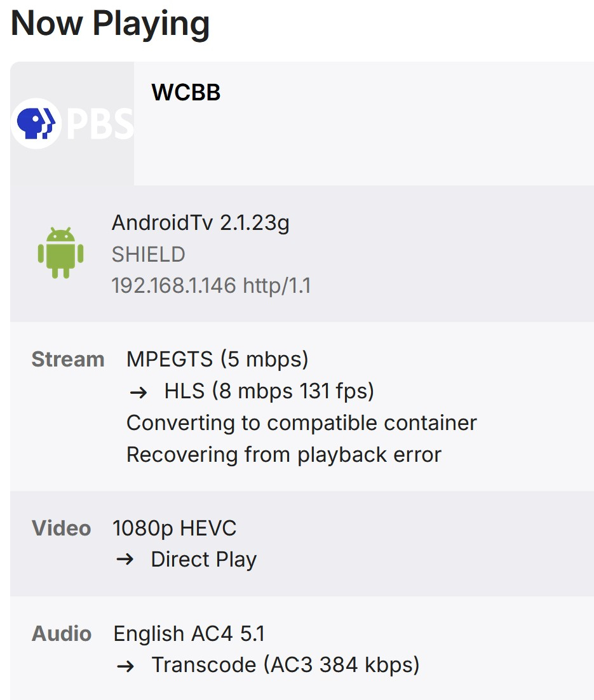The width and height of the screenshot is (594, 700).
Task: Click the green Android robot icon
Action: pos(60,253)
